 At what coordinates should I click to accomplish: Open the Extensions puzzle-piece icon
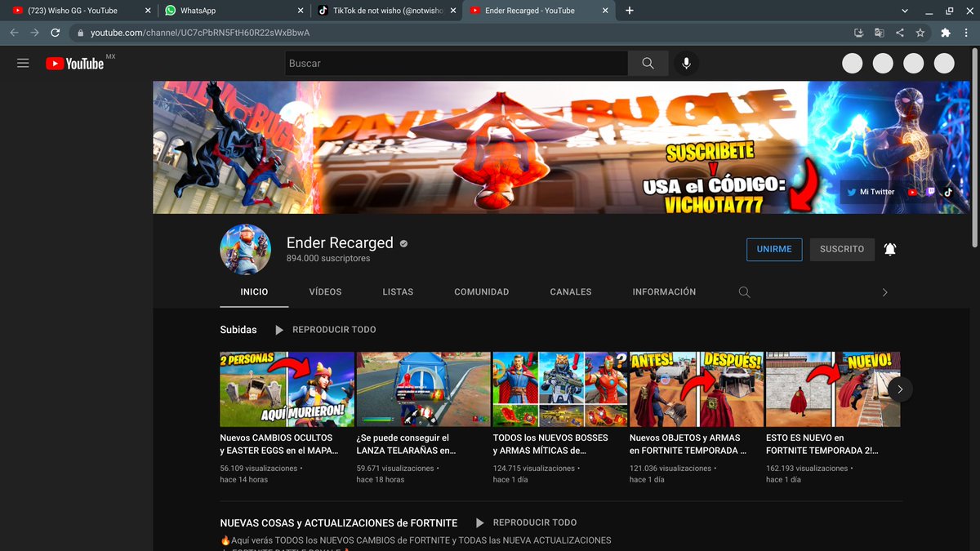[x=946, y=33]
